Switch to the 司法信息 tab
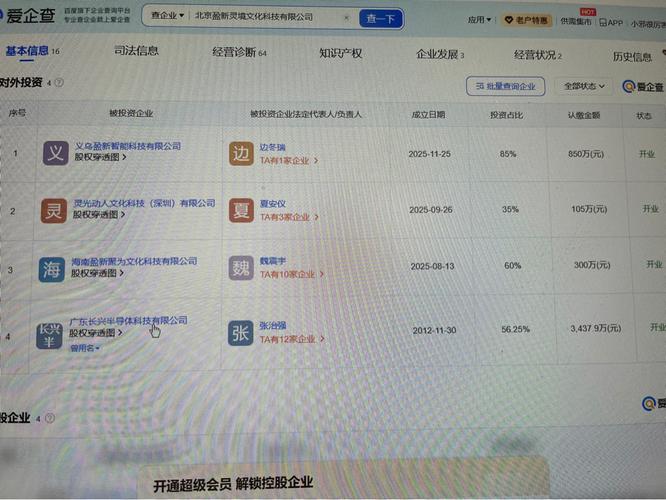 tap(136, 51)
